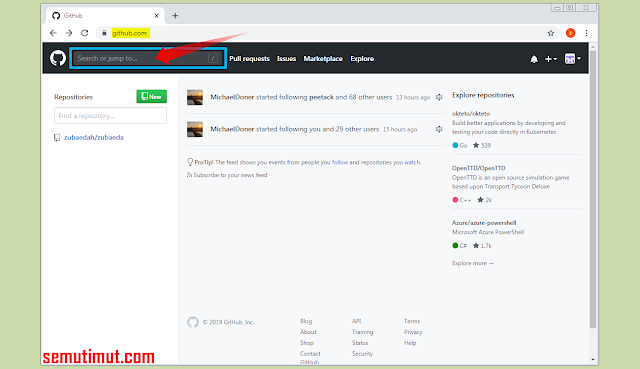640x369 pixels.
Task: Select the GitHub browser tab
Action: (104, 16)
